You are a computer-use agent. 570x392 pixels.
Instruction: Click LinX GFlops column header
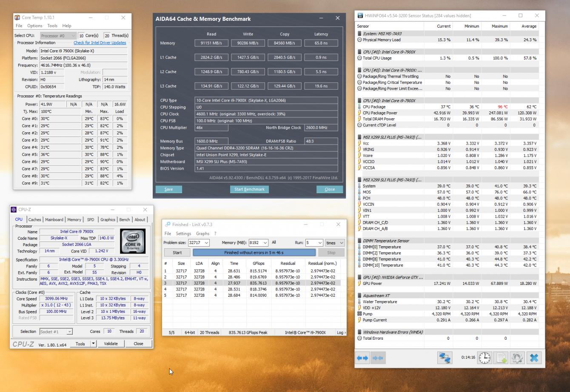[x=258, y=263]
